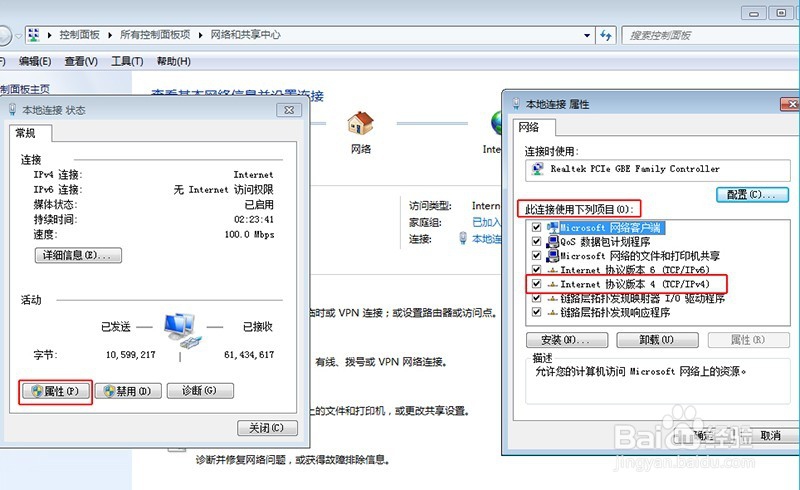Click the 已加入 homegroup link
This screenshot has height=490, width=800.
(486, 222)
